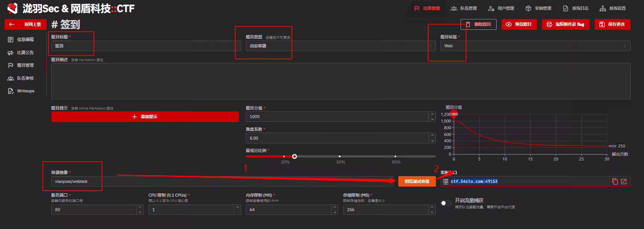
Task: Open Writeups section in sidebar
Action: 25,91
